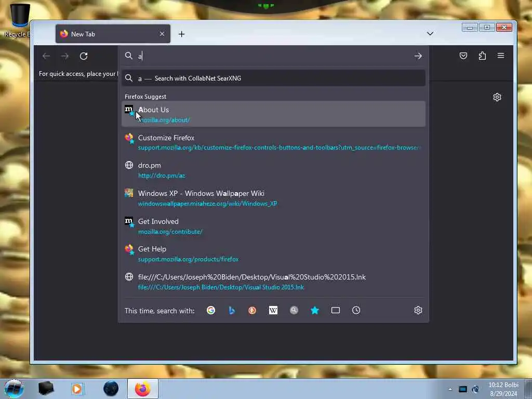Viewport: 532px width, 399px height.
Task: Show hidden system tray icons
Action: [x=450, y=389]
